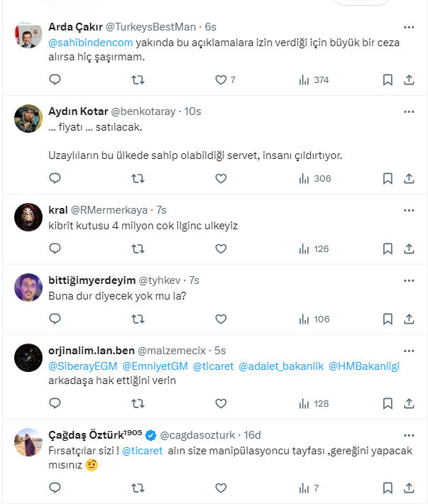Open more options on kral's tweet
Viewport: 428px width, 504px height.
[409, 211]
